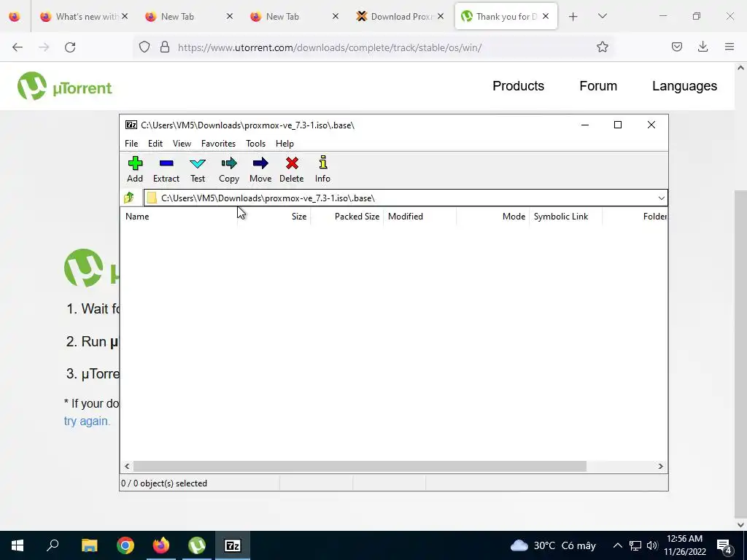Open the Windows Start menu
This screenshot has width=747, height=560.
tap(18, 545)
